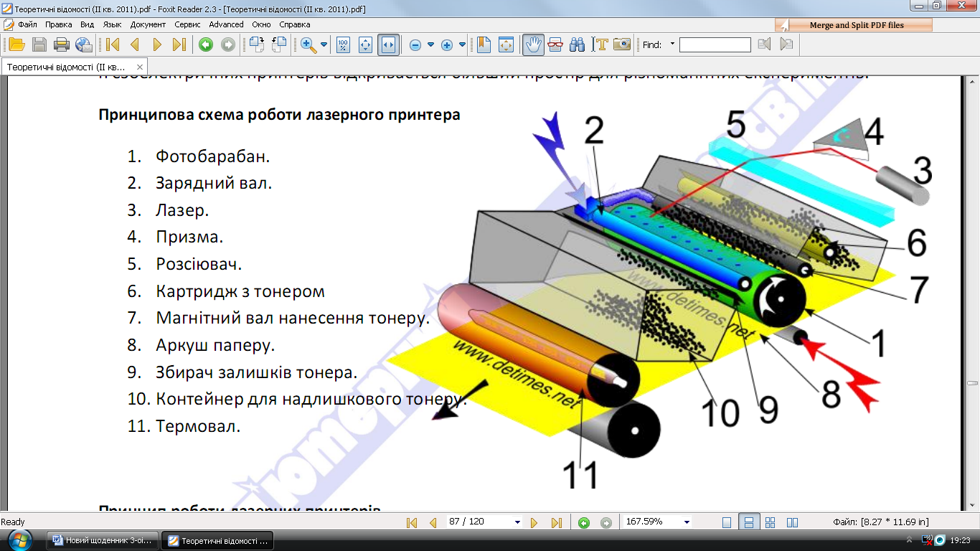Click the Save diskette icon
The height and width of the screenshot is (551, 980).
coord(39,44)
